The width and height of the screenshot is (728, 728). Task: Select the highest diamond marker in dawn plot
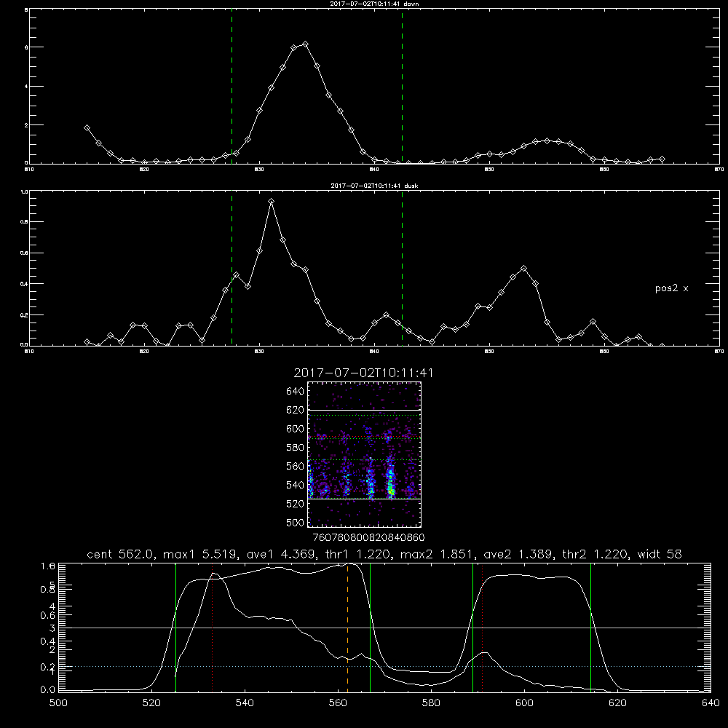305,44
